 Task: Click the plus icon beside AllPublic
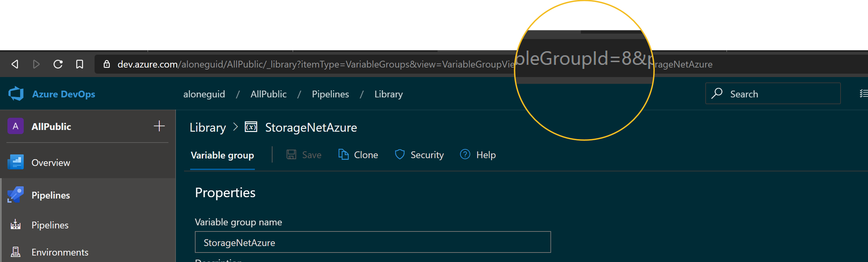click(x=159, y=126)
